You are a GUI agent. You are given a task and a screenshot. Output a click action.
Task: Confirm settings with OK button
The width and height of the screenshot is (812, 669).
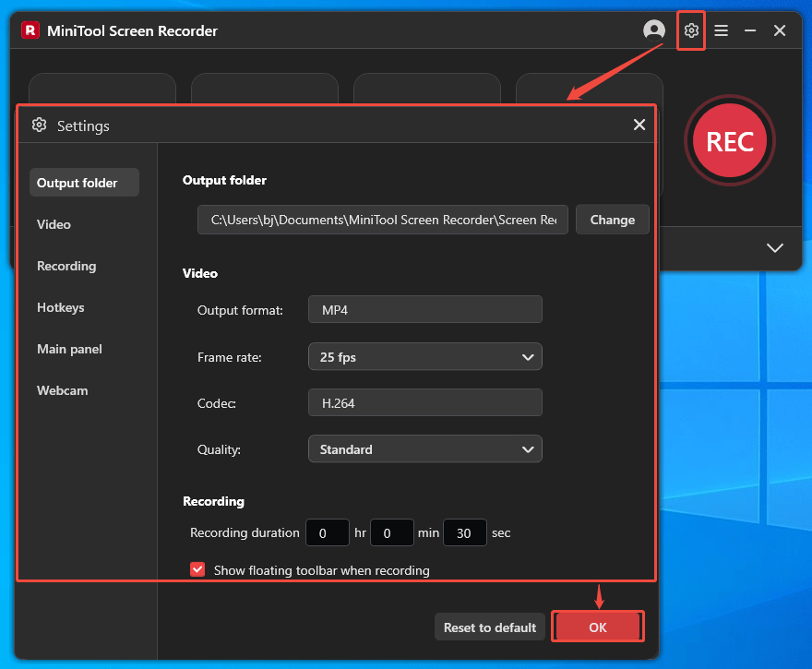click(x=598, y=627)
